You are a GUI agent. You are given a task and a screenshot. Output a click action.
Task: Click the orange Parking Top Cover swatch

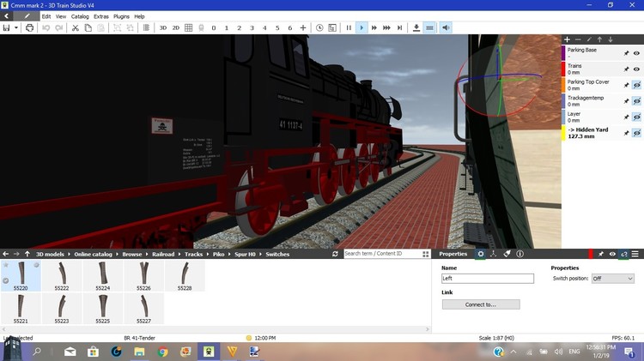pyautogui.click(x=563, y=85)
